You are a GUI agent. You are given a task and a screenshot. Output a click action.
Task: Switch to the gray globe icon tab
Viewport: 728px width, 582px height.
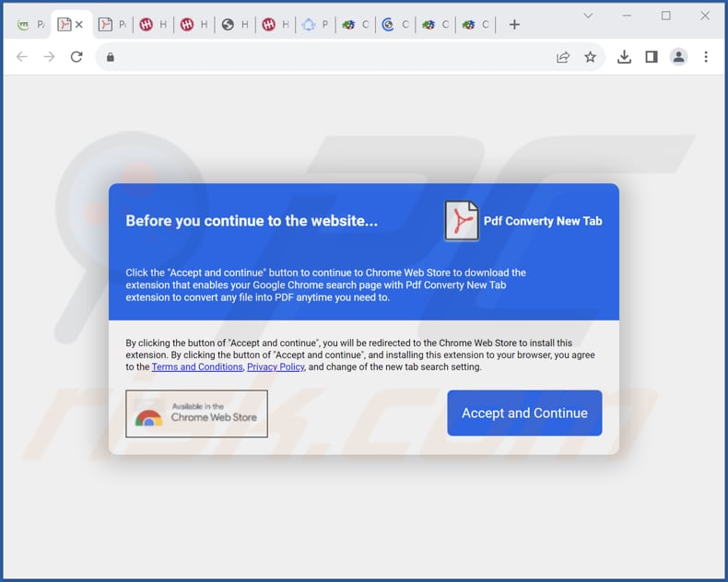click(234, 25)
